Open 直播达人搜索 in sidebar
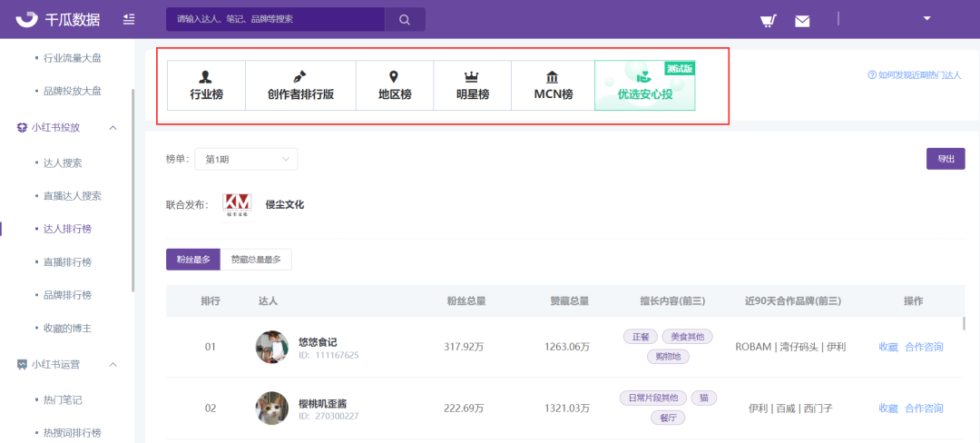Viewport: 980px width, 443px height. pyautogui.click(x=72, y=195)
